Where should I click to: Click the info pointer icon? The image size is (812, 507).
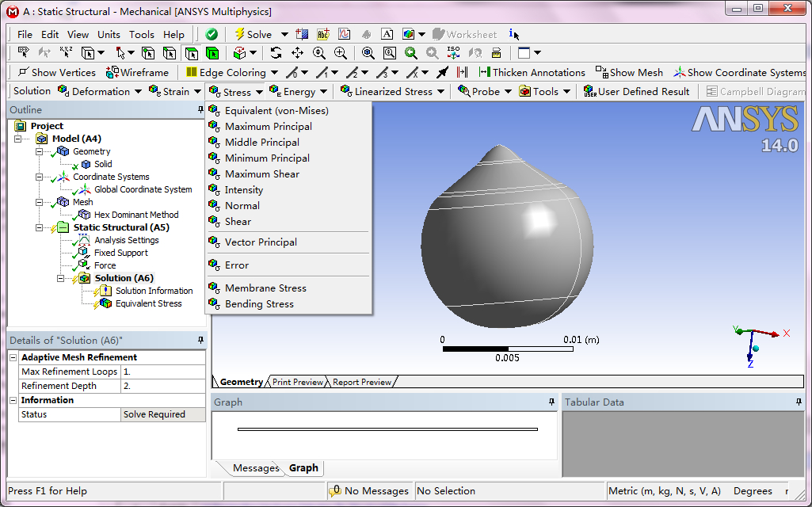tap(513, 34)
